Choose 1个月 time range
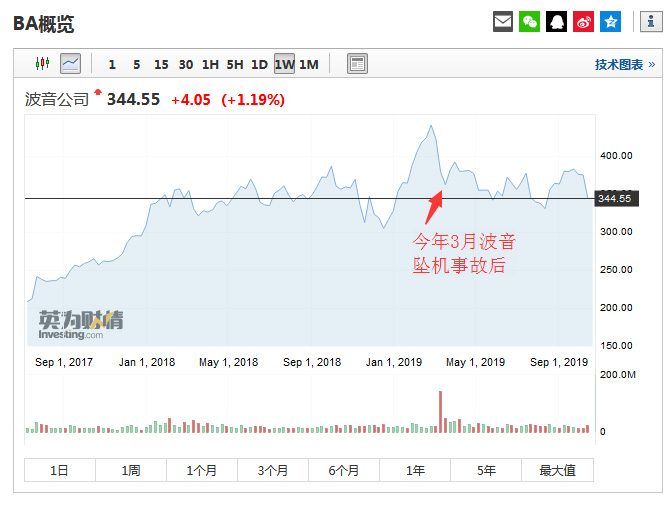Viewport: 670px width, 505px height. tap(202, 470)
